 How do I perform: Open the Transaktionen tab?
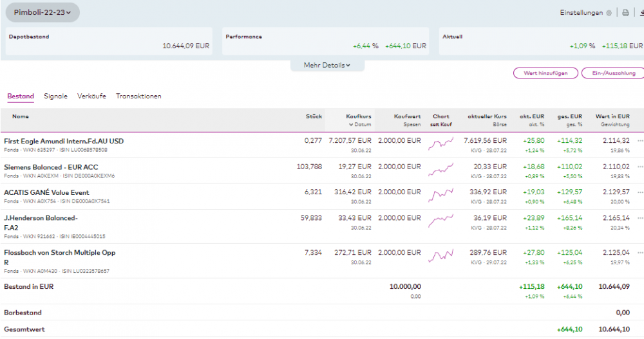coord(138,96)
